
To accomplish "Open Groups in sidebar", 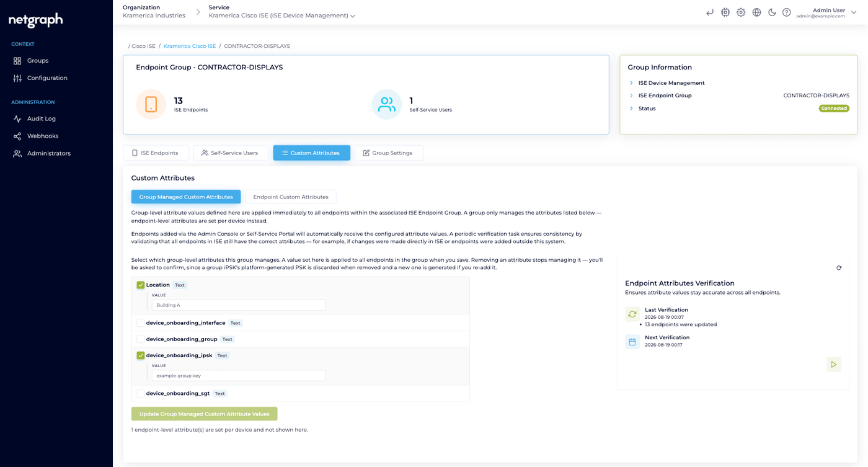I will pos(38,61).
